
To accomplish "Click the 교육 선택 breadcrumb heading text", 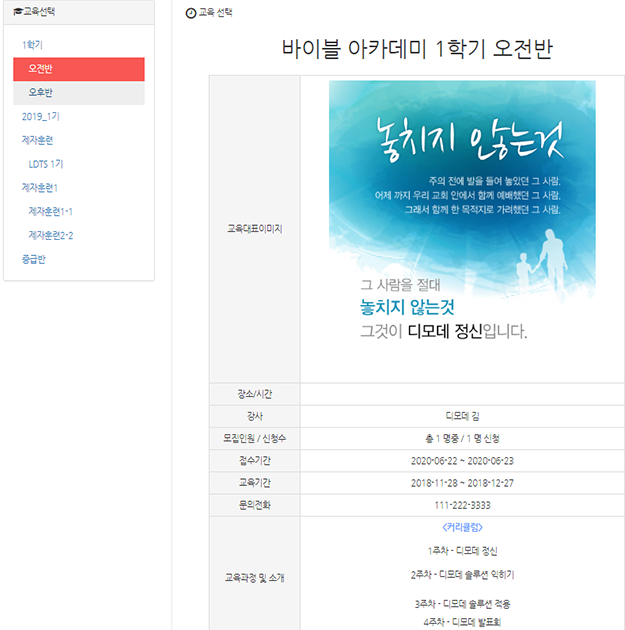I will 216,12.
